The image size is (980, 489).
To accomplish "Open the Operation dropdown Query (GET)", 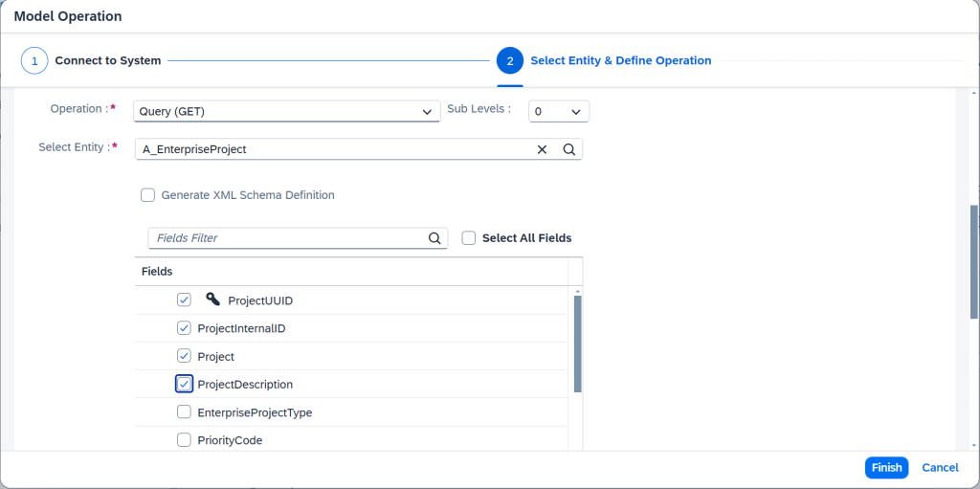I will 286,112.
